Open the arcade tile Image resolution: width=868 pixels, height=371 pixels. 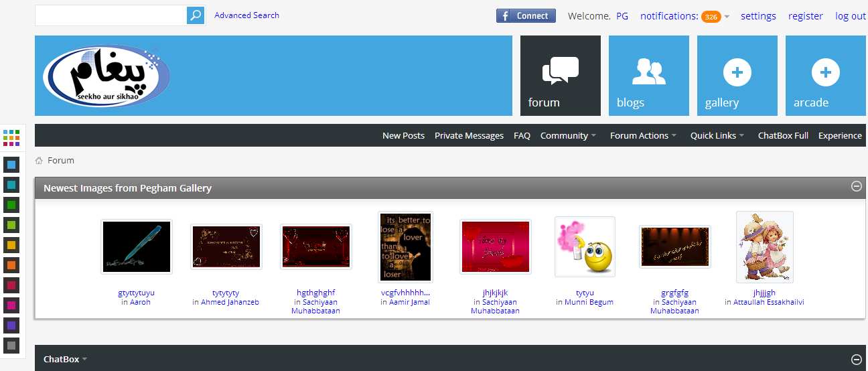[x=825, y=76]
